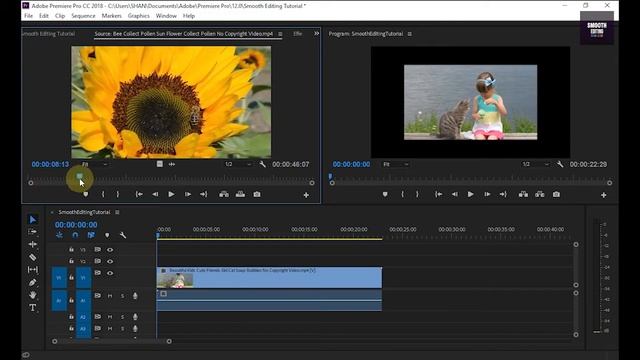Open Source panel hamburger menu
Viewport: 640px width, 360px height.
tap(280, 34)
